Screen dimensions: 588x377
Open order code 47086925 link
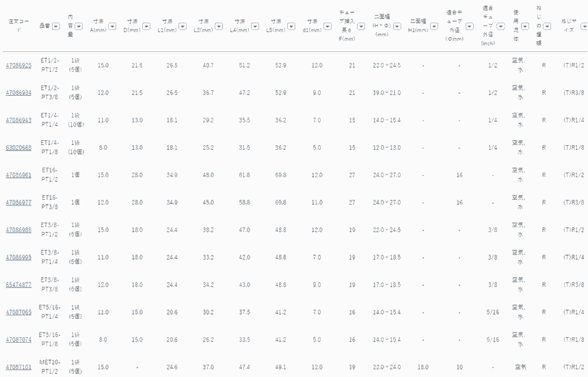pyautogui.click(x=18, y=65)
